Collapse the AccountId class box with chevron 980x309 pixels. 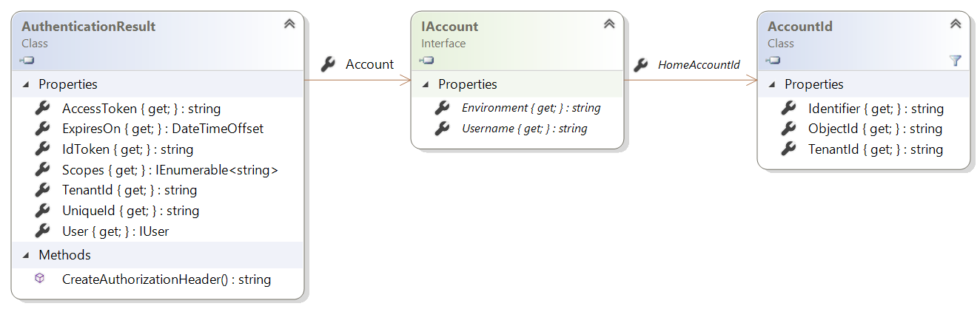click(x=955, y=24)
